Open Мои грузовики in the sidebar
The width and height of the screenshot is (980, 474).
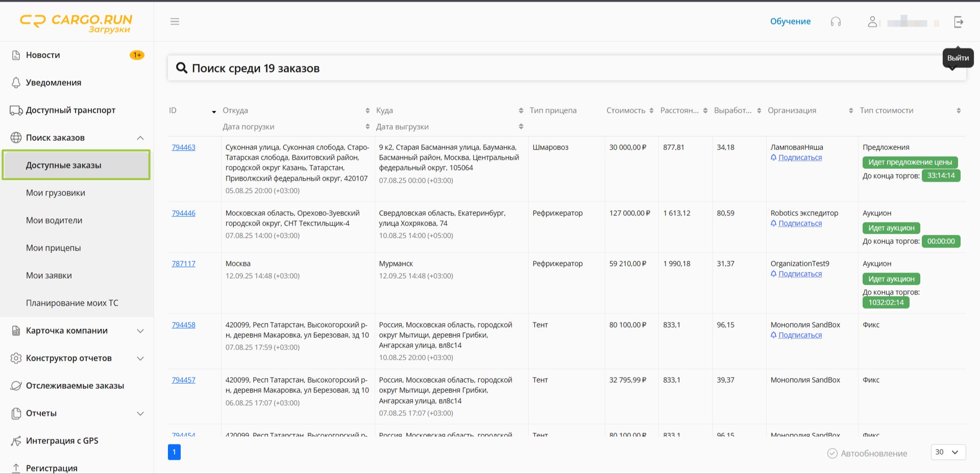pos(56,193)
